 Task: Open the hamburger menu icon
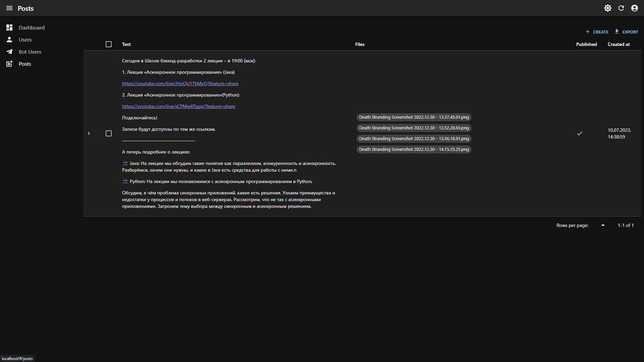[9, 8]
